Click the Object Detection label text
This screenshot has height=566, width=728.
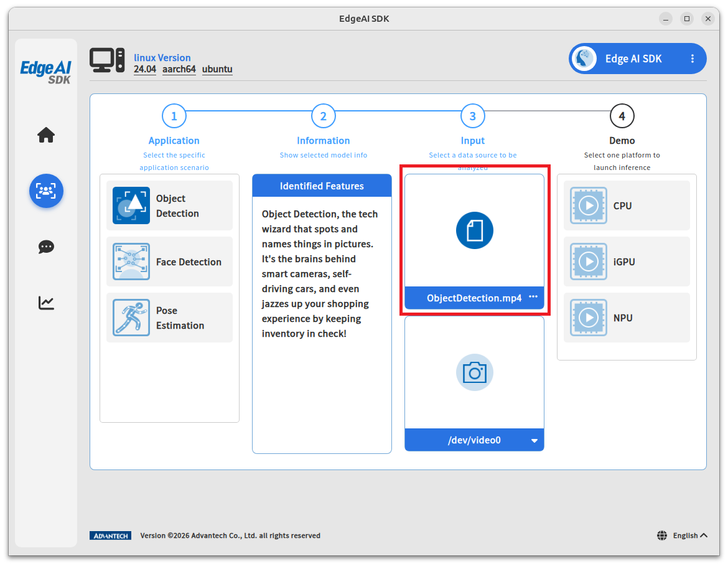coord(177,206)
